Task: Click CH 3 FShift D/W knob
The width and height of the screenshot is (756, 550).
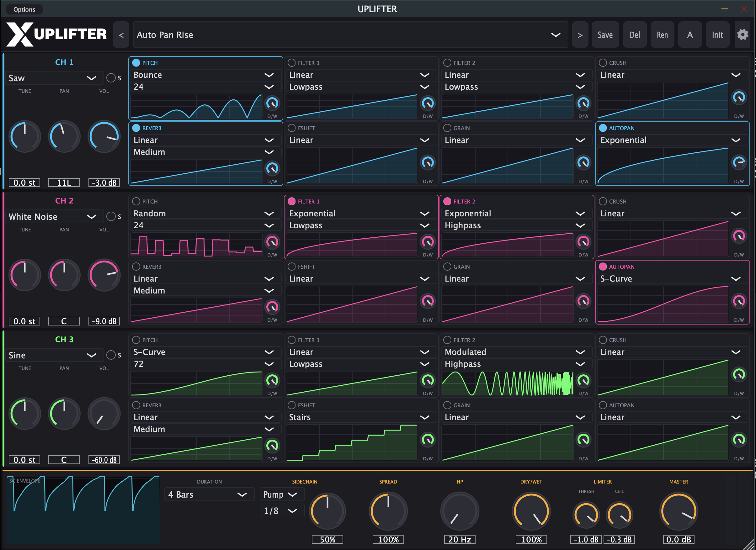Action: 428,440
